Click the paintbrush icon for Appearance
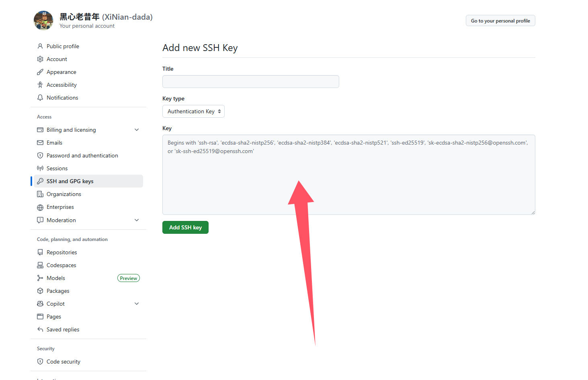The image size is (588, 380). [40, 72]
